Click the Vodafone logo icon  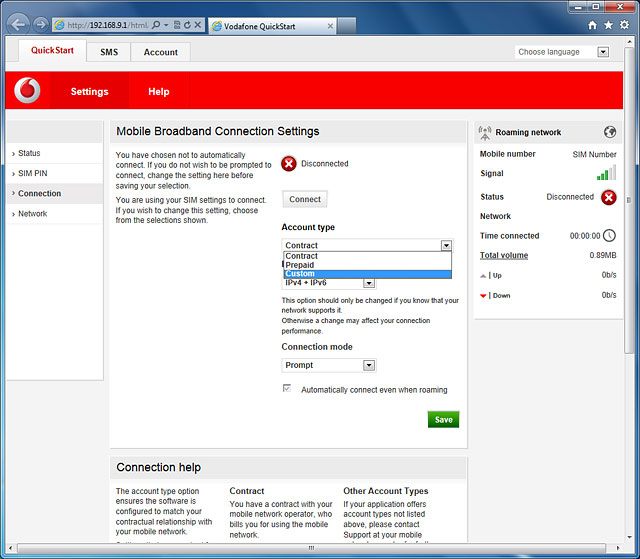click(x=28, y=91)
